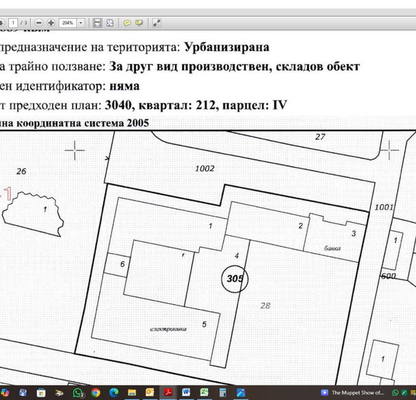Click the text '3040, квартал: 212, парцел: IV'
Viewport: 416px width, 400px height.
click(x=196, y=105)
